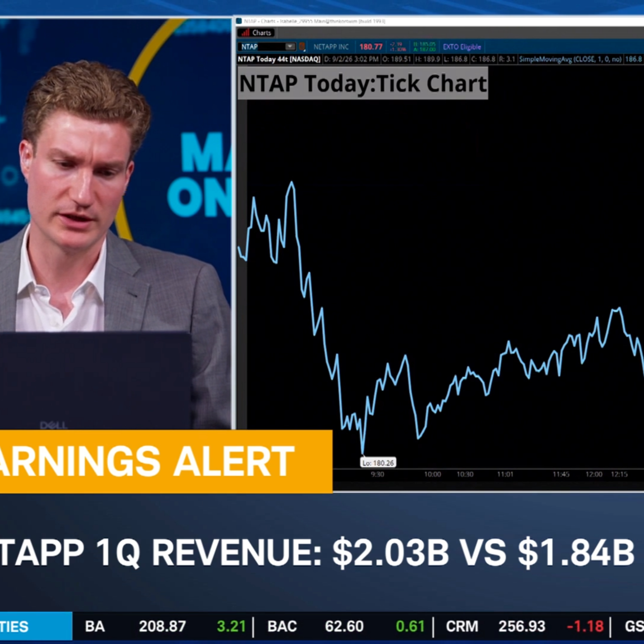Image resolution: width=644 pixels, height=644 pixels.
Task: Click the 10:00 time axis label
Action: click(x=432, y=474)
